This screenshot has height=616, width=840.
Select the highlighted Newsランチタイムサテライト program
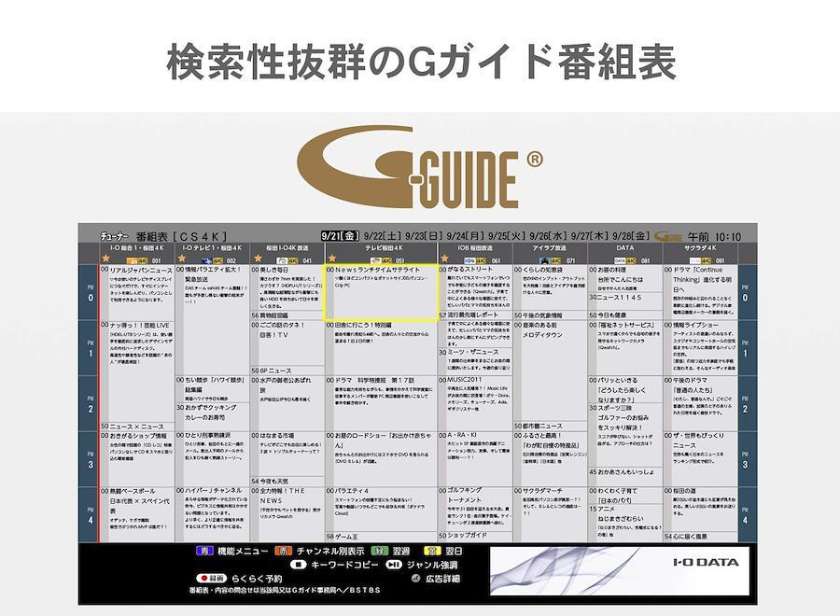point(381,292)
